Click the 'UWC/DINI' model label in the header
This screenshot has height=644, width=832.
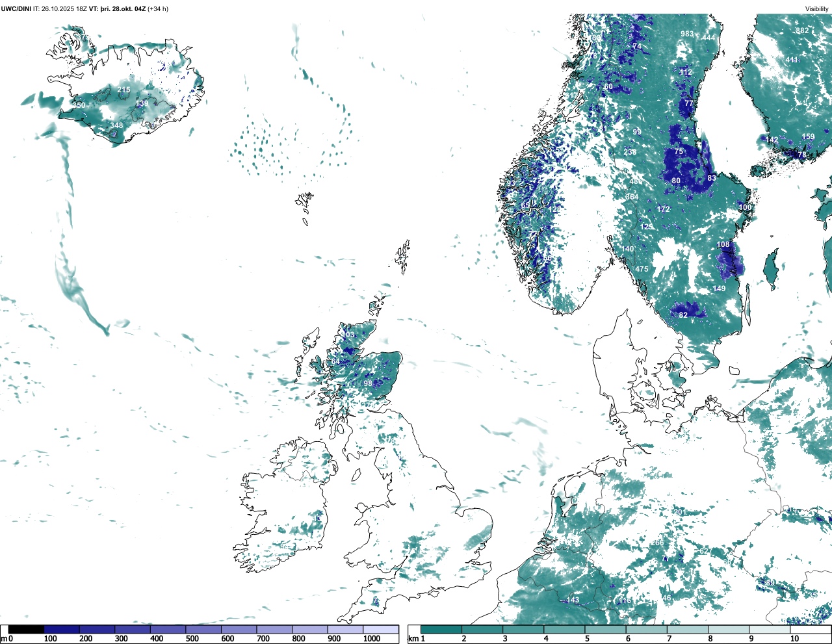pyautogui.click(x=16, y=9)
